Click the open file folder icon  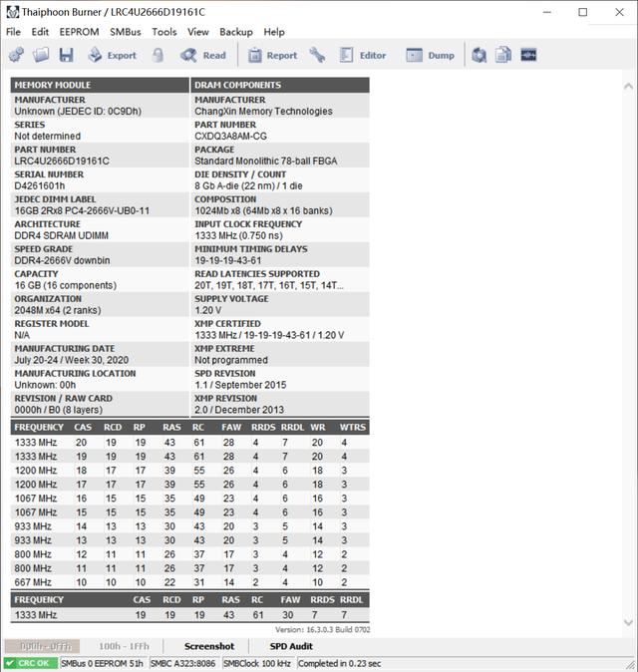[x=41, y=55]
